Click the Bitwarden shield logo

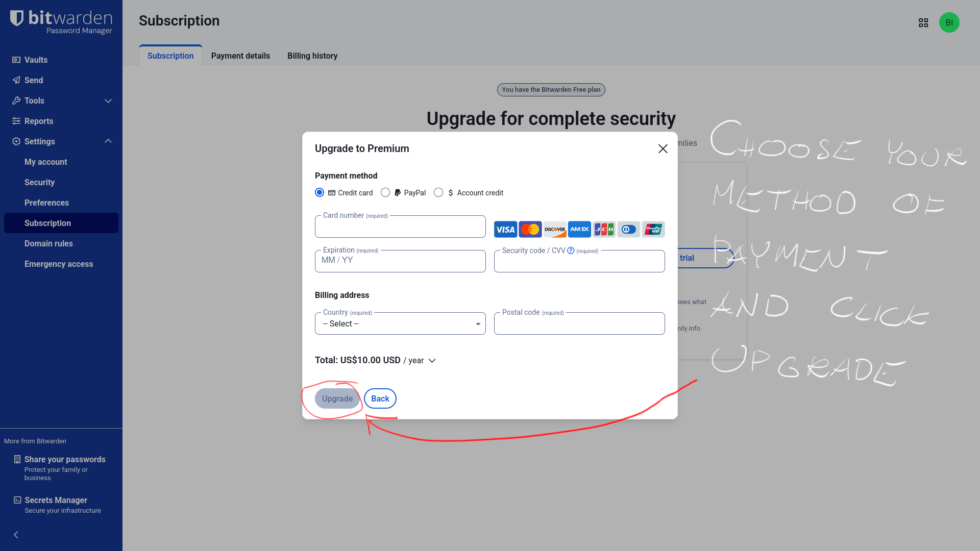pyautogui.click(x=17, y=18)
